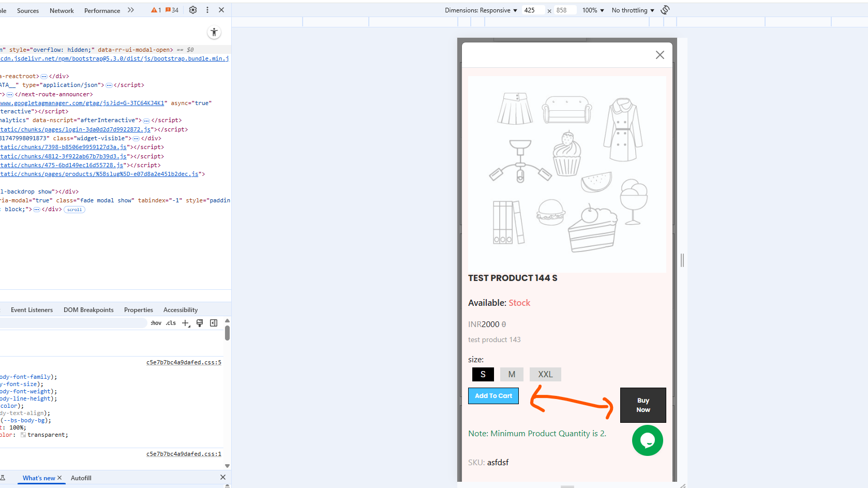Click the 'test product 143' description text
868x488 pixels.
click(495, 340)
